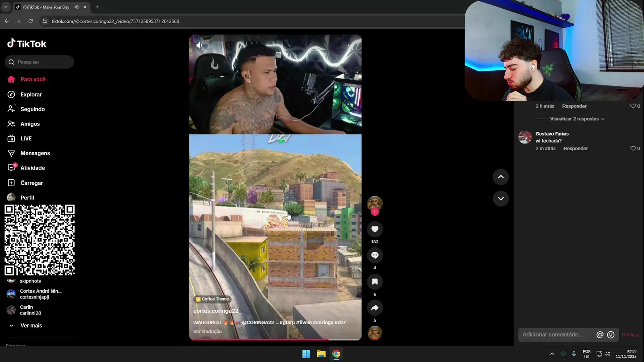Click the Pesquisar search field

click(x=39, y=62)
